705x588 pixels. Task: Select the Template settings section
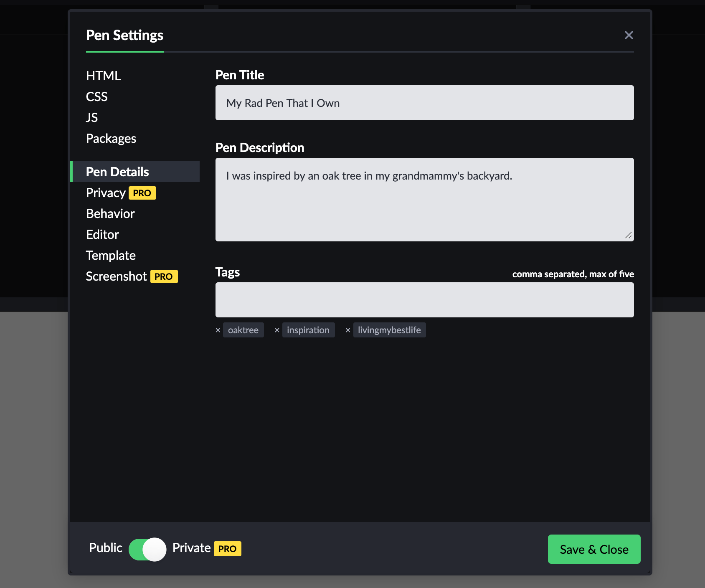(x=110, y=255)
